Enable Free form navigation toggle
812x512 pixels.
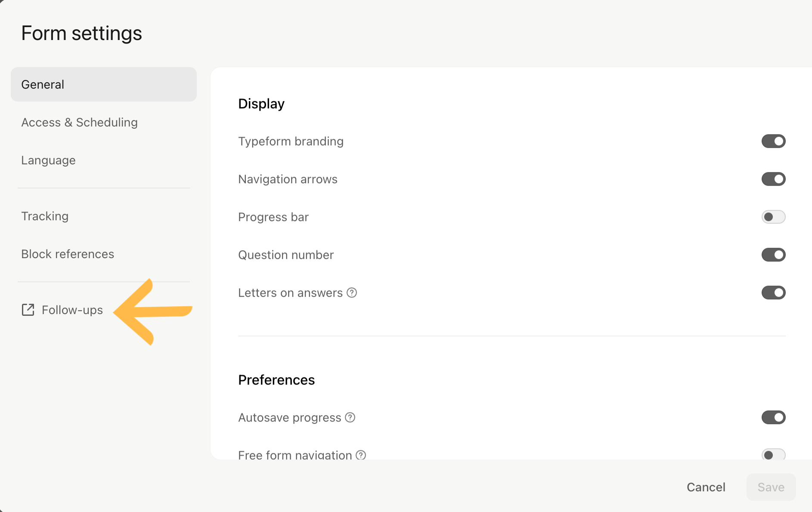coord(773,454)
